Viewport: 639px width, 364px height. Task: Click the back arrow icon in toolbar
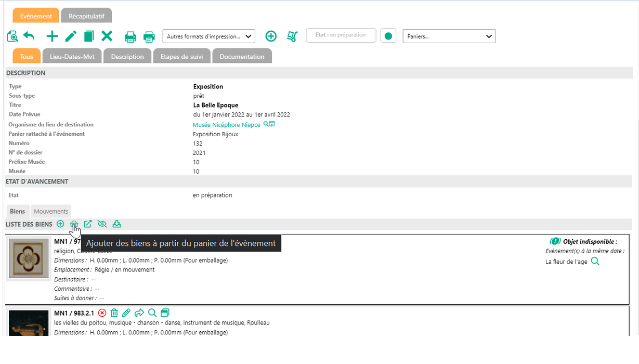29,36
